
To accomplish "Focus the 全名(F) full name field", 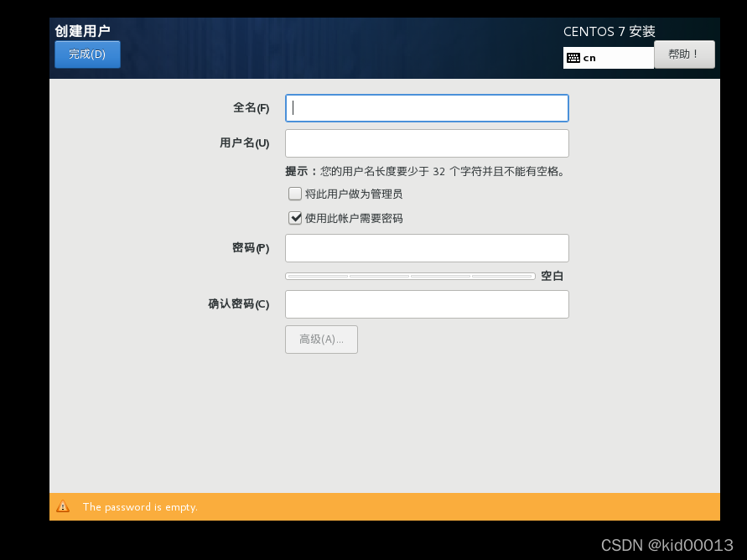I will point(427,108).
